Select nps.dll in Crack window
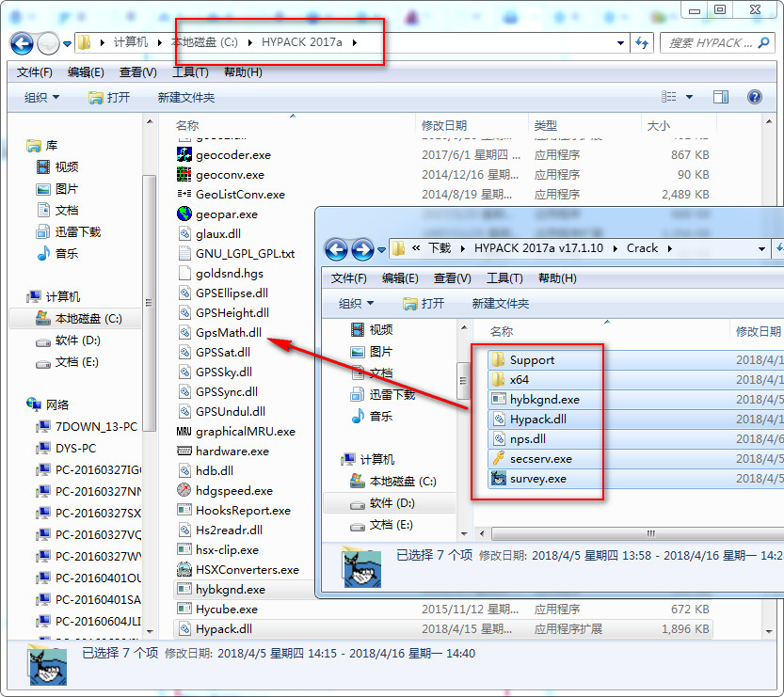784x697 pixels. click(x=527, y=438)
